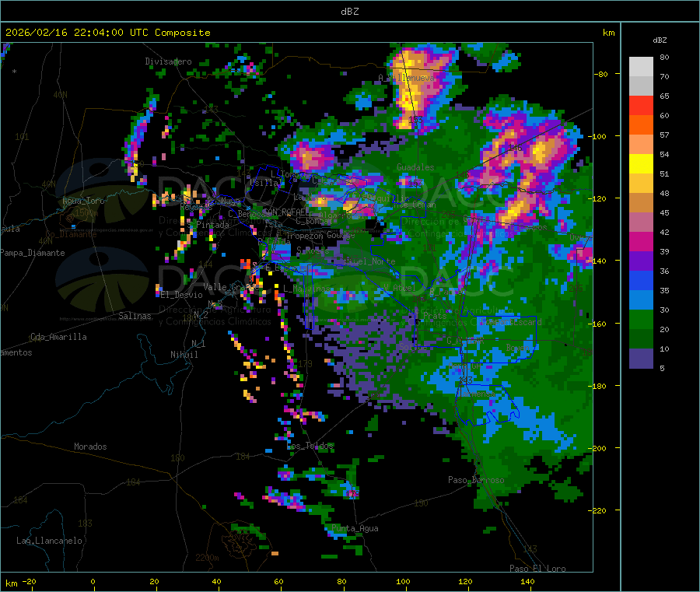The image size is (700, 592).
Task: Click the Paso_El_Loro place label
Action: coord(537,569)
